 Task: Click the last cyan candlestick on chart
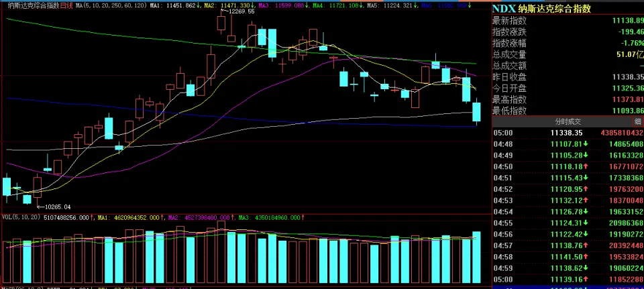[477, 113]
